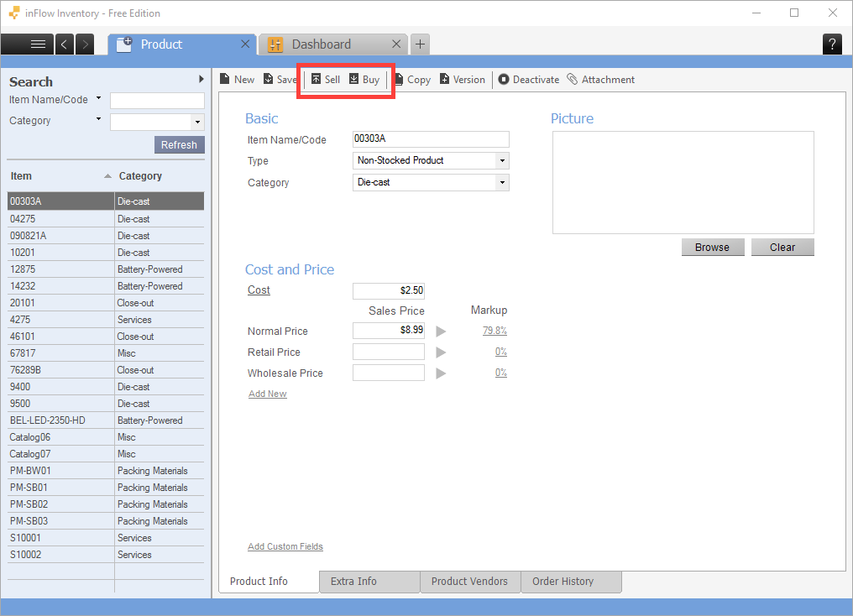This screenshot has height=616, width=853.
Task: Copy the product
Action: coord(412,80)
